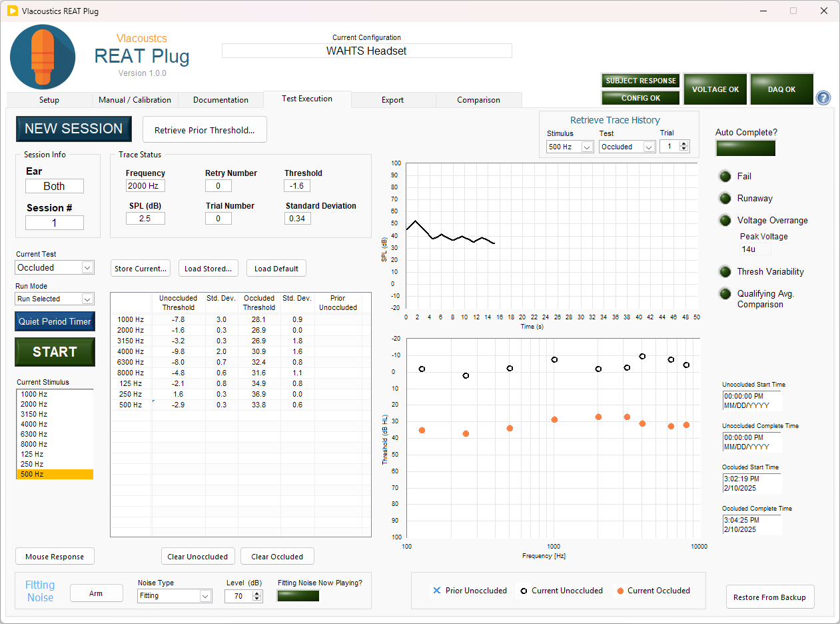Screen dimensions: 840x624
Task: Click the VOLTAGE OK status indicator
Action: point(715,89)
